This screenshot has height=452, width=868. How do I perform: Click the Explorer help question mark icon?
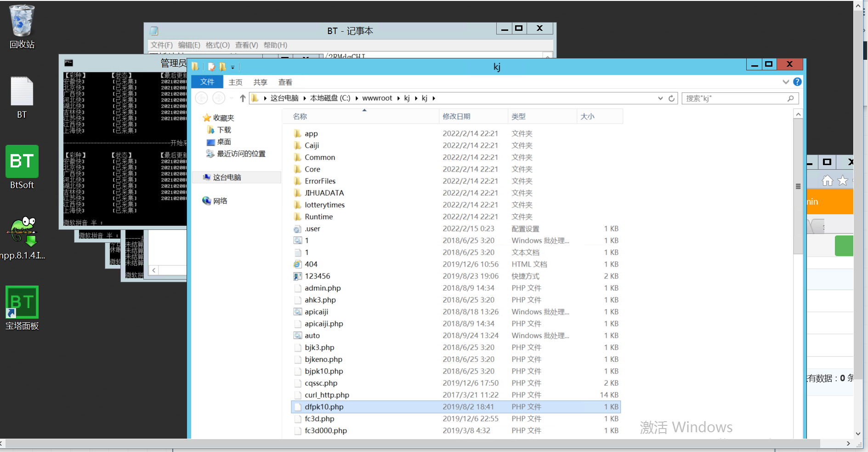click(798, 81)
